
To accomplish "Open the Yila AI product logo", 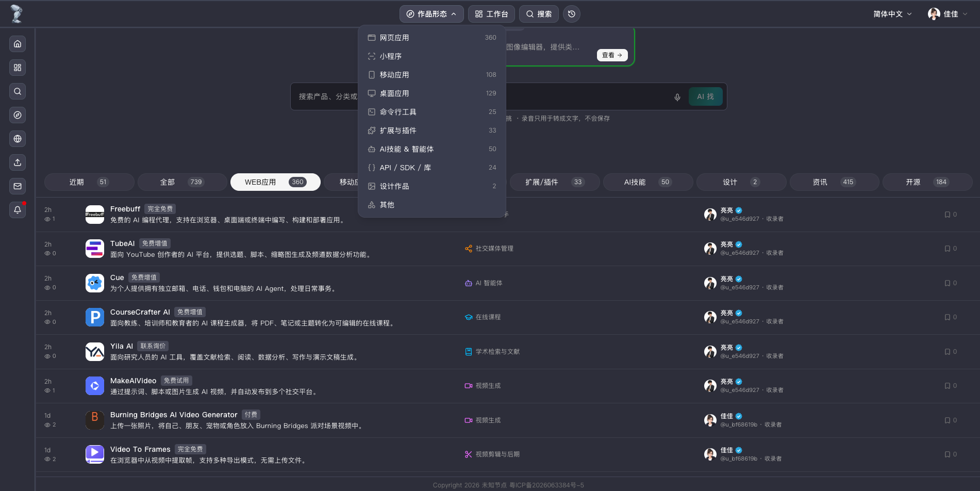I will 95,352.
